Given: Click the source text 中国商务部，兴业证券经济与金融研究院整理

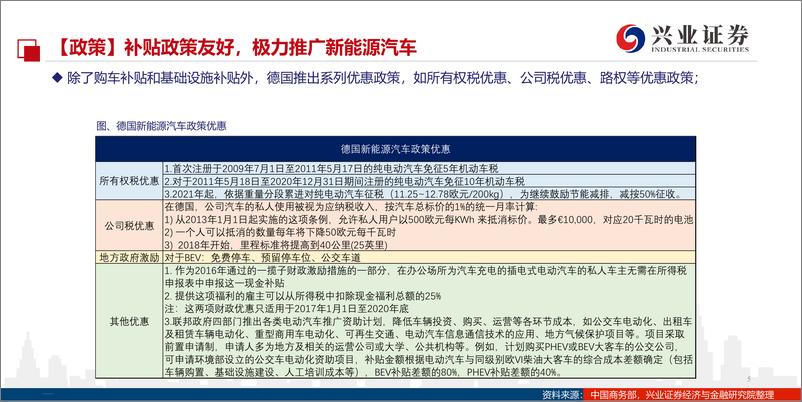Looking at the screenshot, I should tap(682, 395).
